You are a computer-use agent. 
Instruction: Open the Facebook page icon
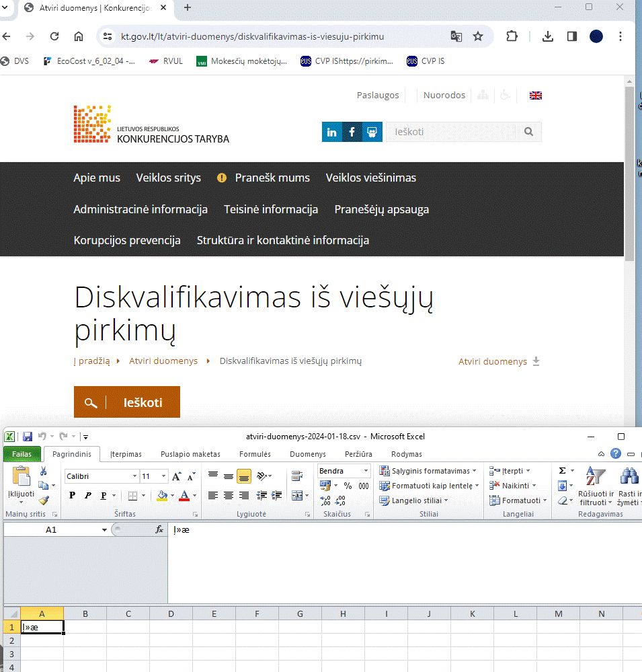(352, 132)
